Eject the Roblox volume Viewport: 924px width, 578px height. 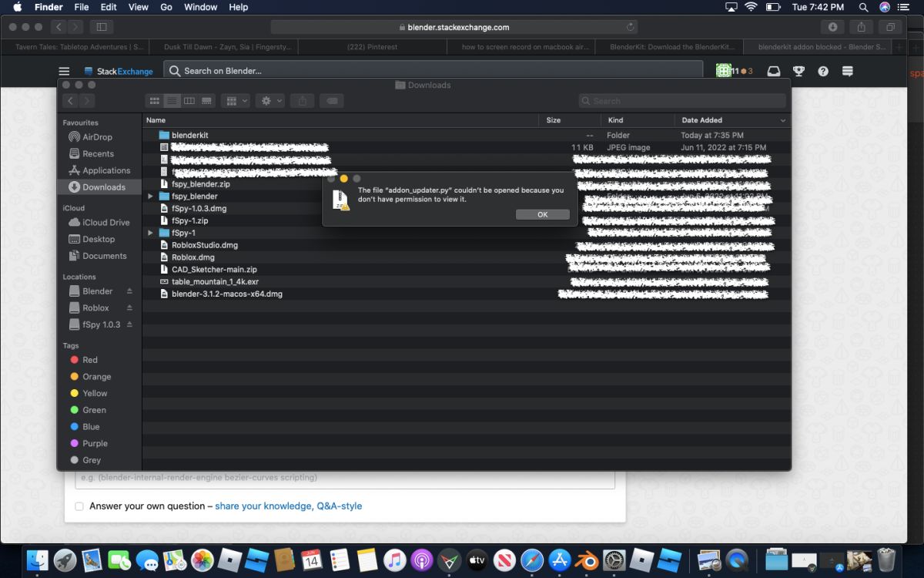click(x=129, y=308)
